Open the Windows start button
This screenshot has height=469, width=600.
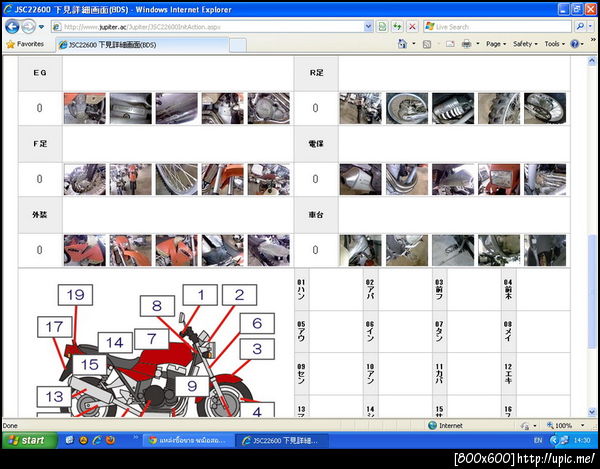coord(30,440)
